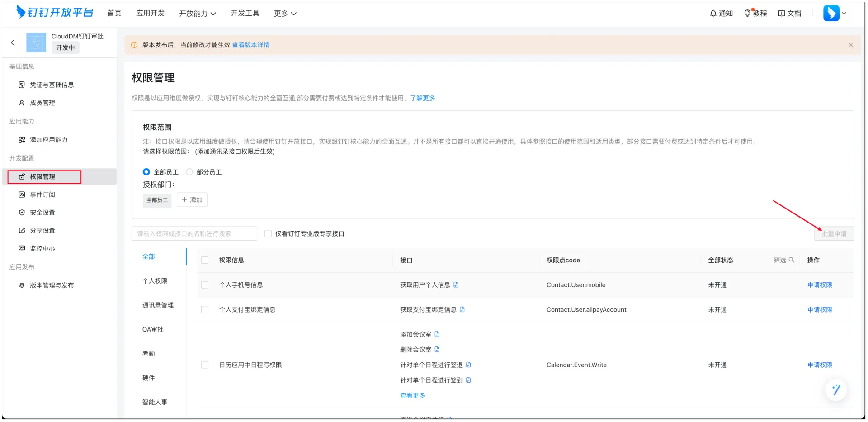Go to 首页 in top navigation
Screen dimensions: 868x422
[x=114, y=13]
